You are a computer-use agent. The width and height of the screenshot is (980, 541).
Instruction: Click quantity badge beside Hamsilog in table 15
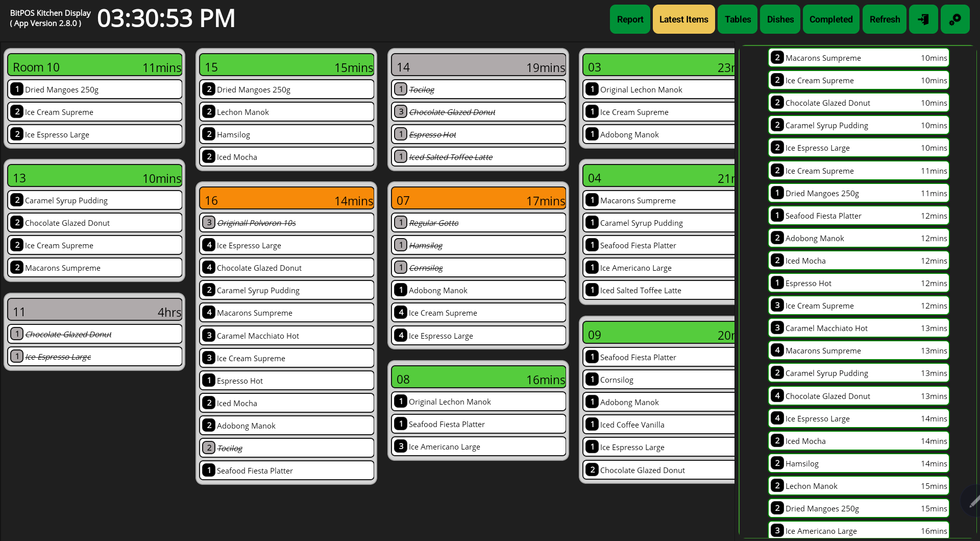pos(209,134)
